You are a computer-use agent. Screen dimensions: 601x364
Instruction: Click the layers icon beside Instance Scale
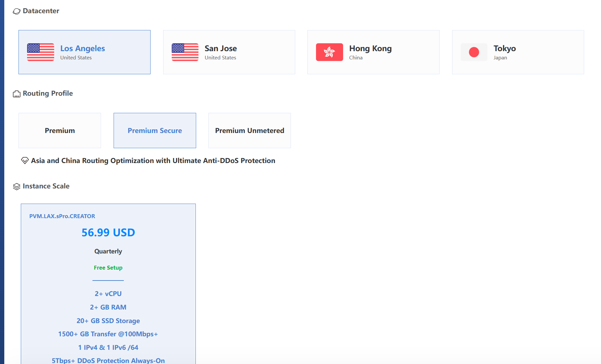click(x=17, y=187)
